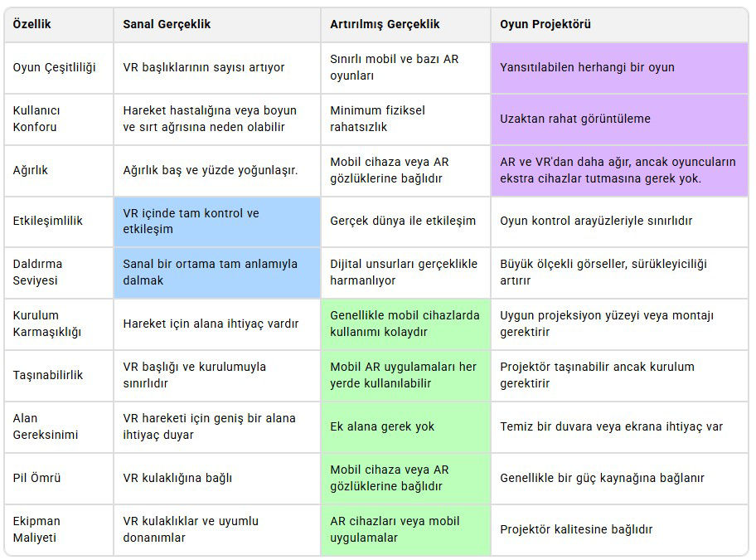Select the 'Kullanıcı Konforu' row label
Screen dimensions: 756x560
36,119
